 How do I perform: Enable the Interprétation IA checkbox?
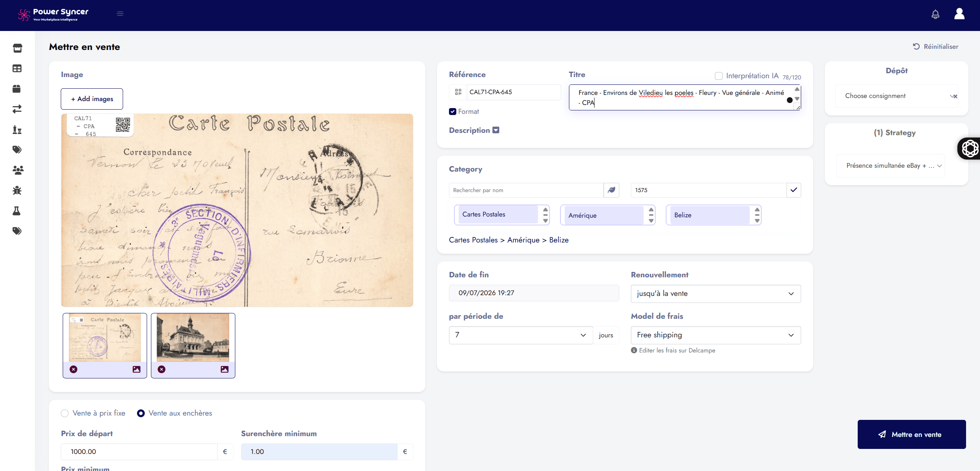click(718, 76)
